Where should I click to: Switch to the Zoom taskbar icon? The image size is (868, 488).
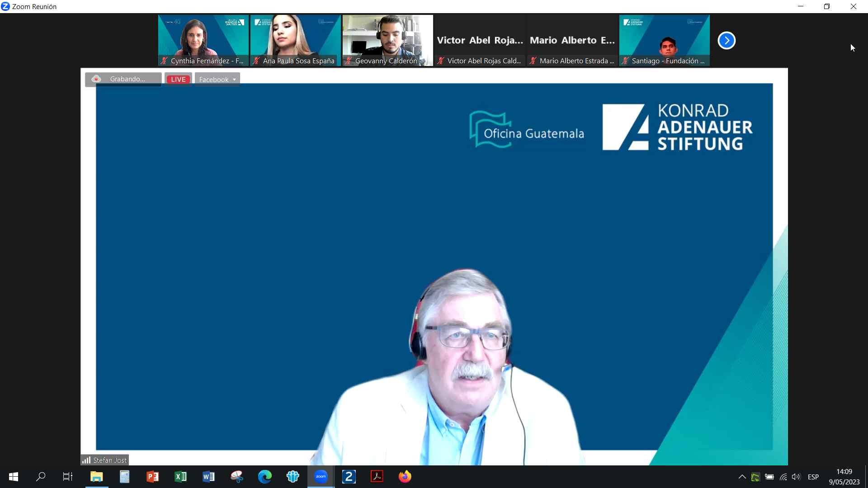(x=321, y=477)
